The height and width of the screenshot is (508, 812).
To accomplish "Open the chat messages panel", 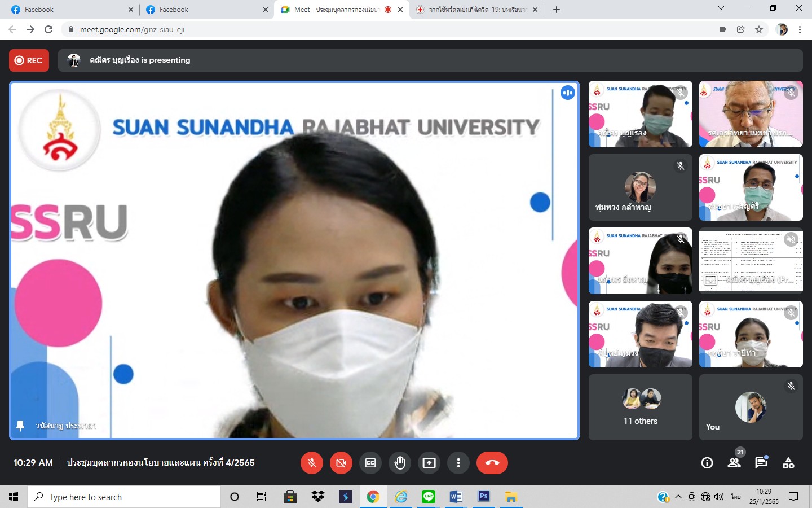I will 761,463.
